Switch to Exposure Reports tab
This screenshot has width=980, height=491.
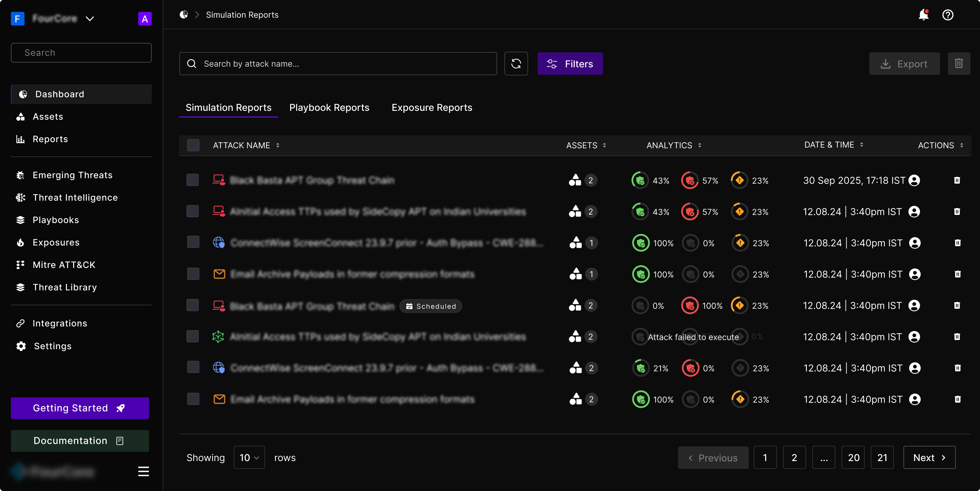pyautogui.click(x=432, y=107)
